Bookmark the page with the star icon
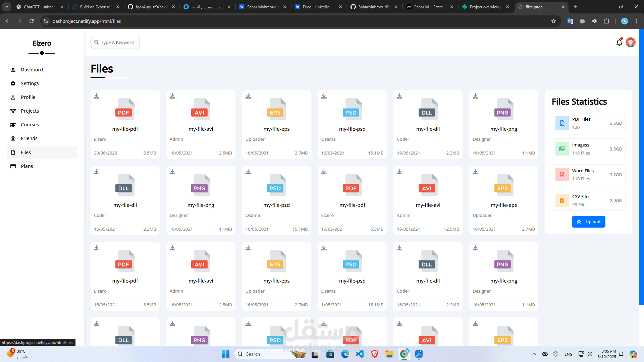The image size is (644, 362). point(553,21)
